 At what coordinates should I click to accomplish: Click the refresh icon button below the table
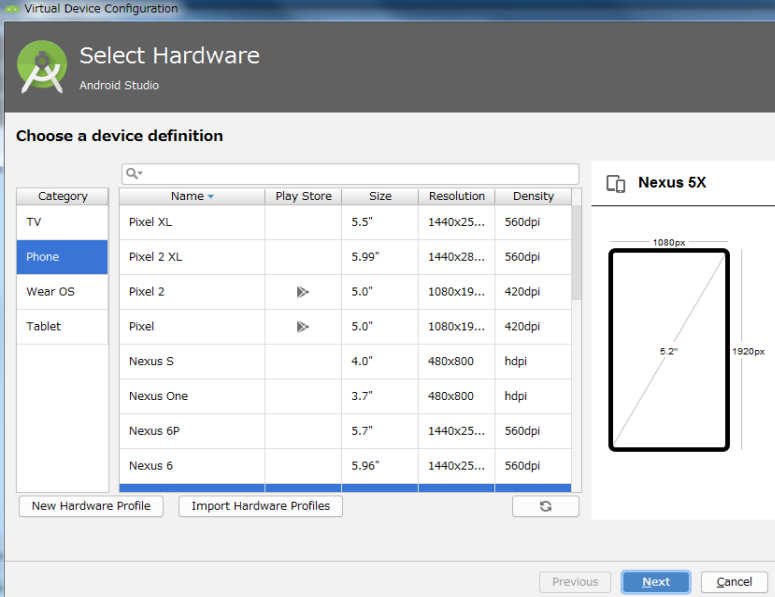pos(545,506)
